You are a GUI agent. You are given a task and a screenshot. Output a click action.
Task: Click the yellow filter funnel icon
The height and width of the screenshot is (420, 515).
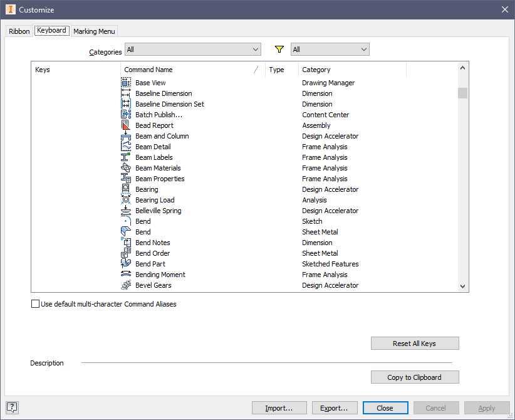coord(279,50)
